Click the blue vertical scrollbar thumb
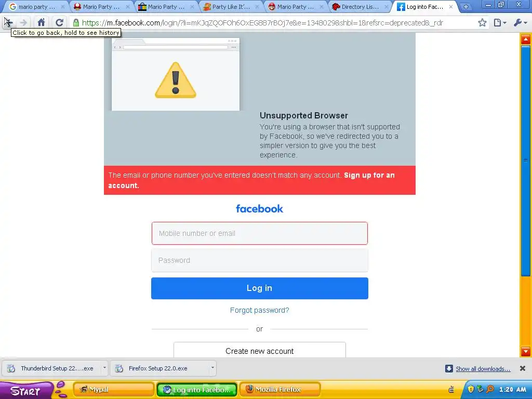Image resolution: width=532 pixels, height=399 pixels. tap(526, 160)
